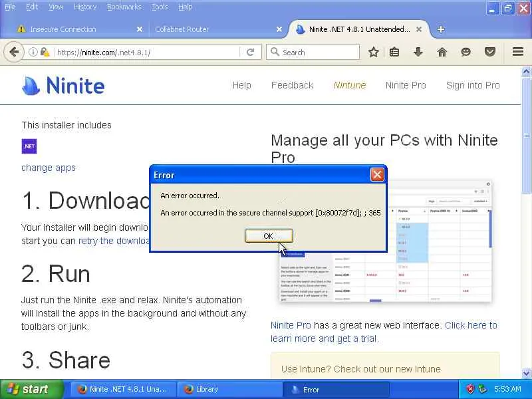Open the downloads arrow icon
The width and height of the screenshot is (532, 399).
coord(418,53)
